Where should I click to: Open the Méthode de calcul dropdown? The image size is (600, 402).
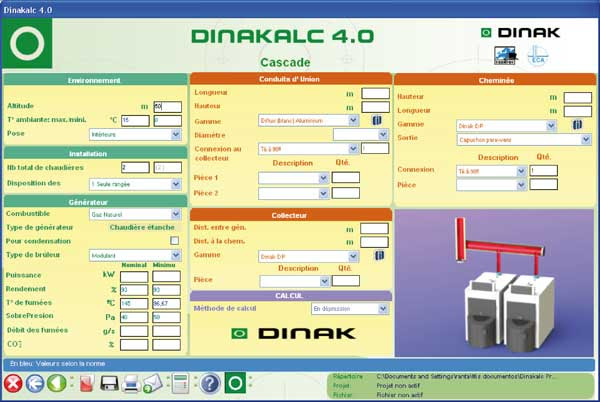click(x=350, y=308)
